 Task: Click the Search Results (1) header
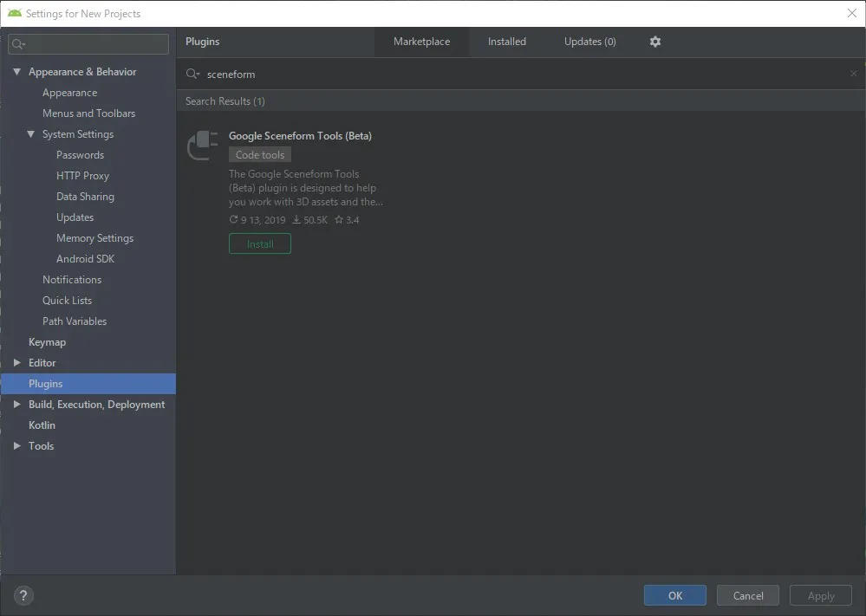pyautogui.click(x=225, y=101)
